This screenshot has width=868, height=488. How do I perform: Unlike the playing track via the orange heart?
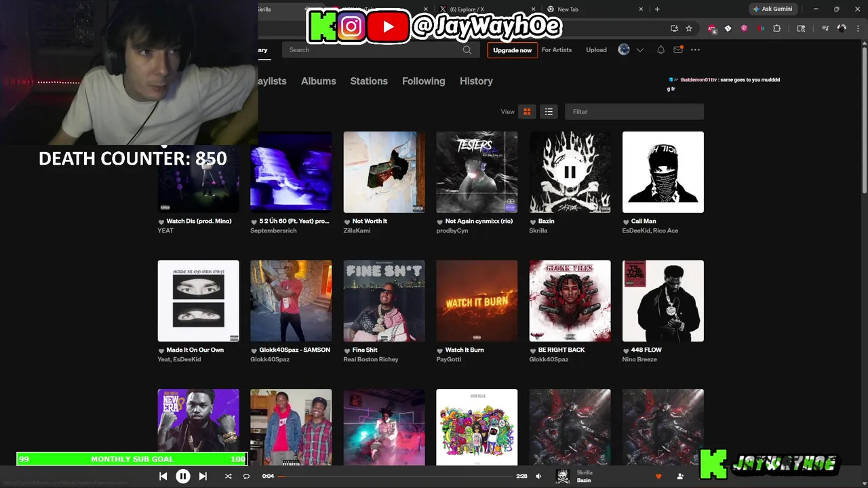[658, 476]
